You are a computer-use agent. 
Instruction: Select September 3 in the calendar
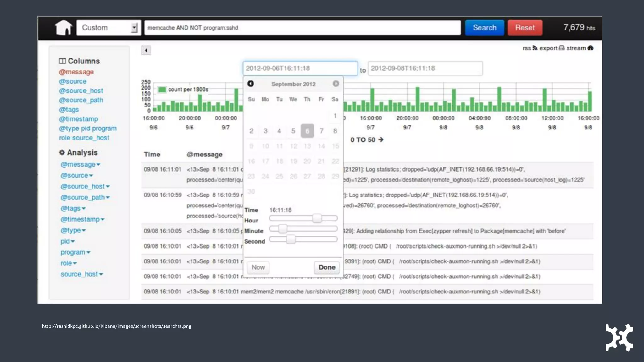point(265,131)
